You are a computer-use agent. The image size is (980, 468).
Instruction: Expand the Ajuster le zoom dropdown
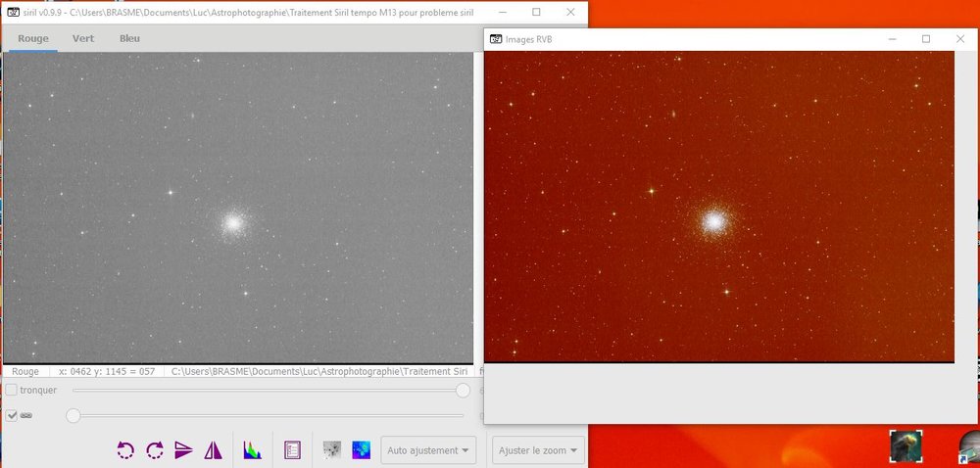[x=538, y=450]
